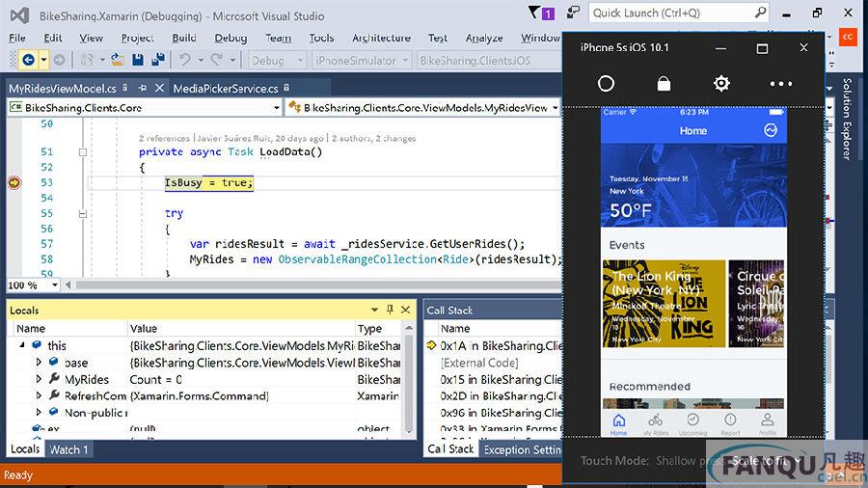This screenshot has height=488, width=868.
Task: Open the simulator more options ellipsis
Action: pyautogui.click(x=780, y=84)
